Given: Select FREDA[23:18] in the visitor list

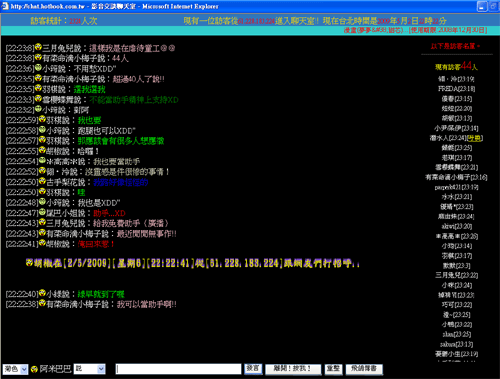Looking at the screenshot, I should [x=456, y=89].
